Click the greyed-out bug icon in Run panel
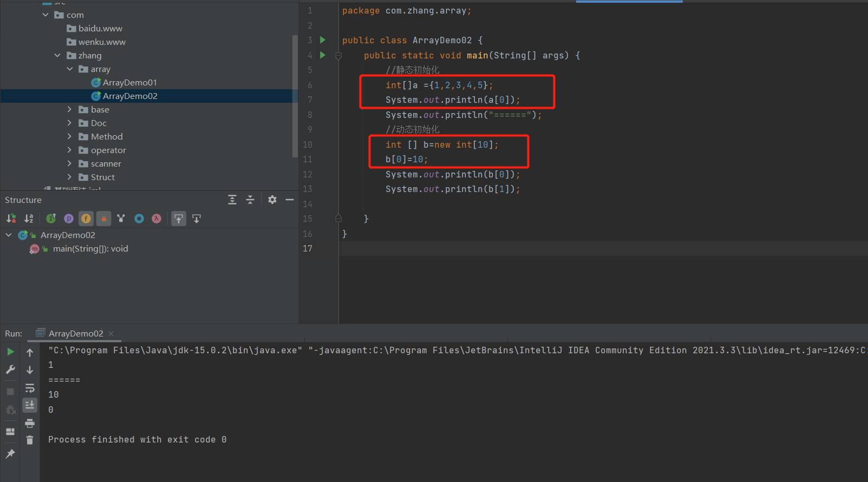This screenshot has width=868, height=482. (10, 410)
